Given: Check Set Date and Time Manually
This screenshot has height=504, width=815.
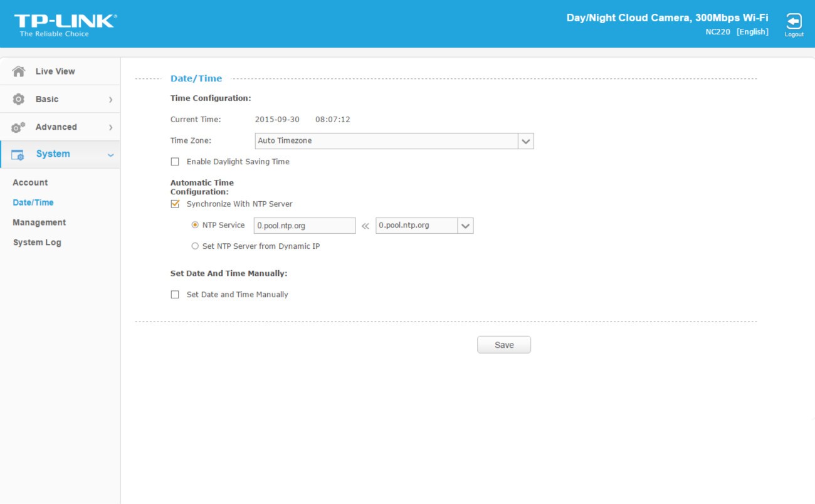Looking at the screenshot, I should [175, 295].
